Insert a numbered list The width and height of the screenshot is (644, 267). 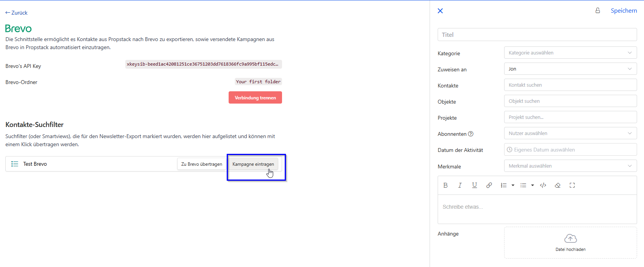point(504,185)
